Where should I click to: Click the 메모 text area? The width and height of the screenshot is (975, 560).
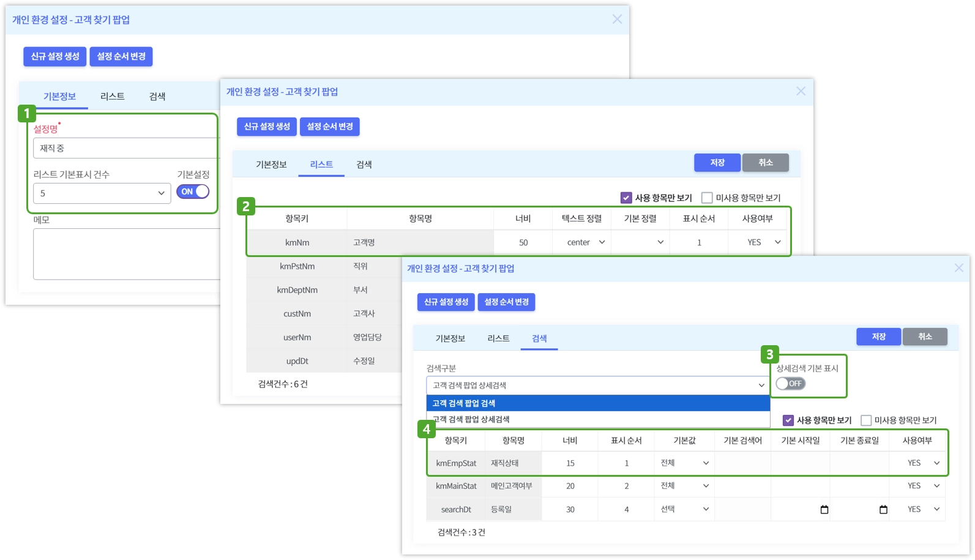point(126,254)
